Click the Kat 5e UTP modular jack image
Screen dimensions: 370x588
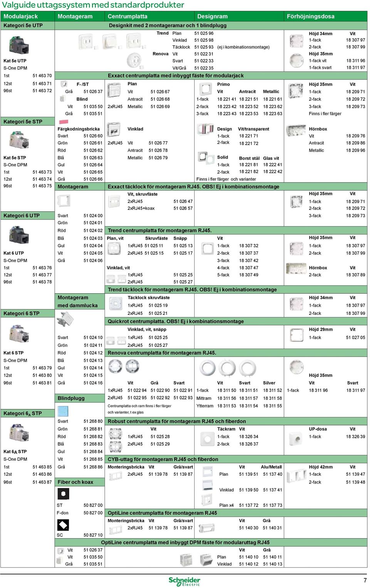tap(19, 45)
